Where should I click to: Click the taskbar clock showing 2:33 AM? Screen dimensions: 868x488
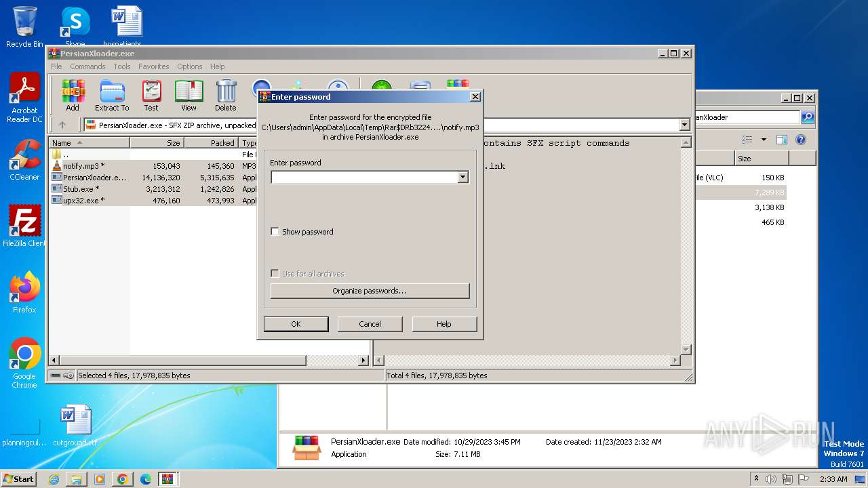833,479
